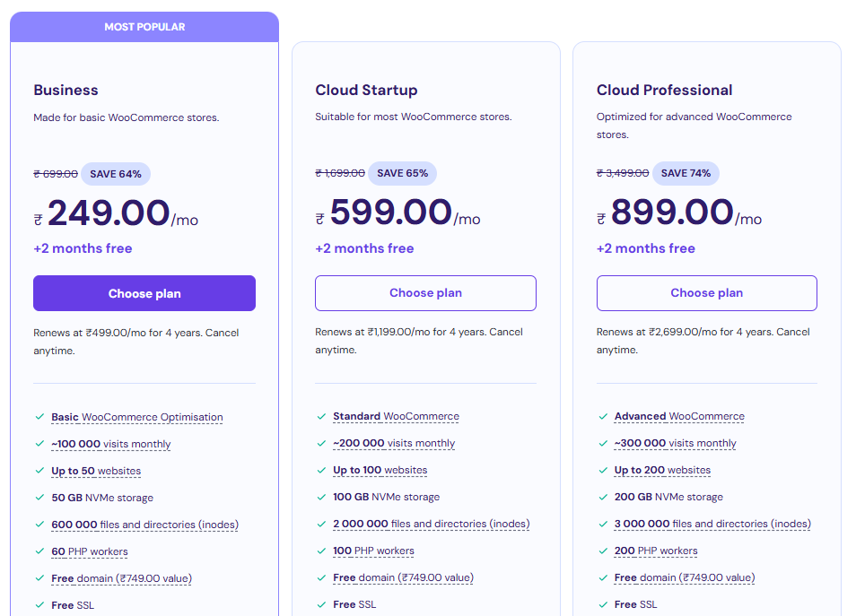Click Optimized for advanced WooCommerce stores description
Viewport: 856px width, 616px height.
[694, 126]
